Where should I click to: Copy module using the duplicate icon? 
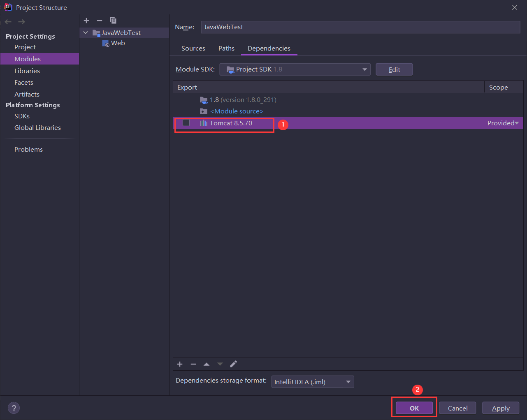[113, 20]
